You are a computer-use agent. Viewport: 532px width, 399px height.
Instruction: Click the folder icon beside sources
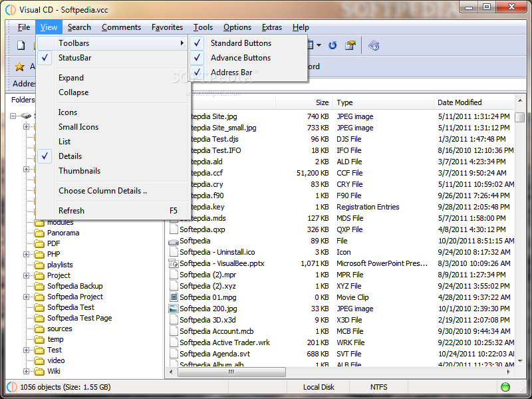click(39, 329)
